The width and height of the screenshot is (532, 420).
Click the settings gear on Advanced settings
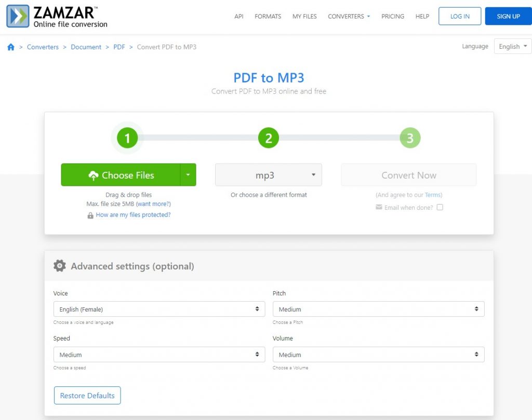pos(60,266)
